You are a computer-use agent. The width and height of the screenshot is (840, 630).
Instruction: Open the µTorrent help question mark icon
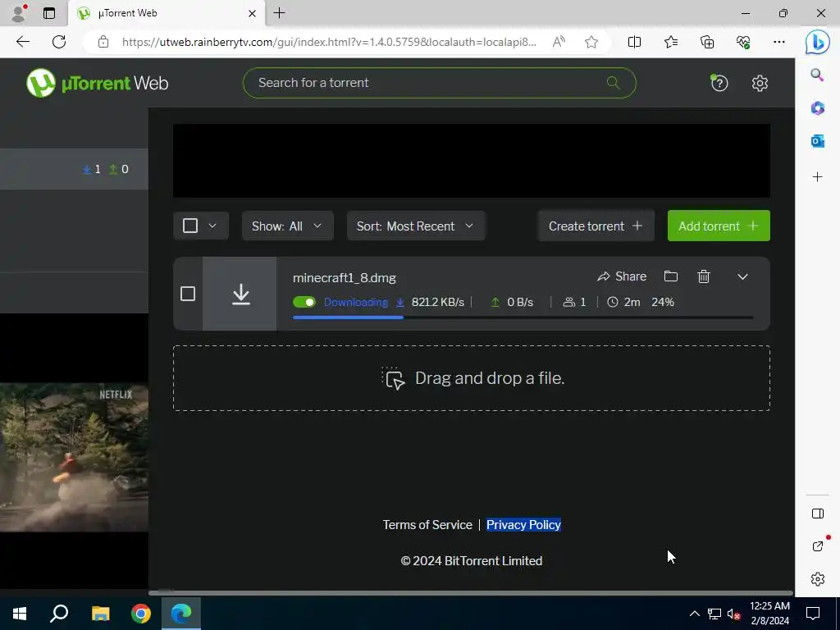[719, 83]
